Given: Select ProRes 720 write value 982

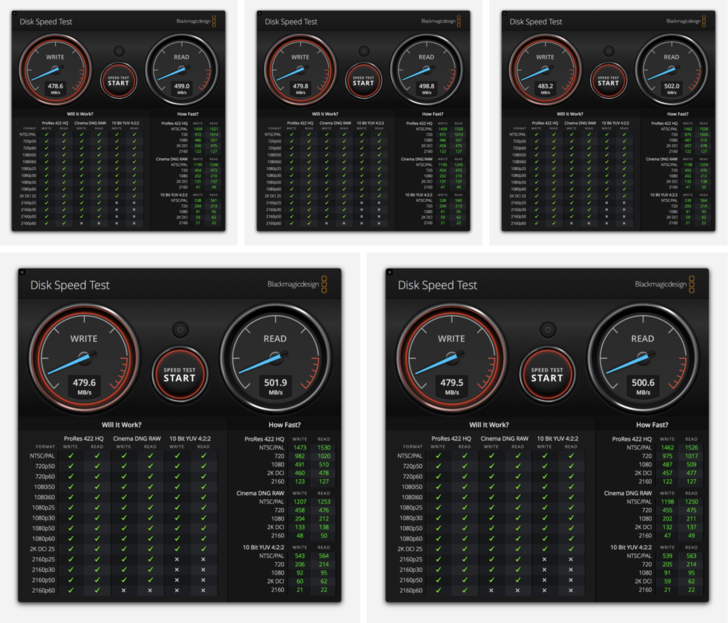Looking at the screenshot, I should coord(300,456).
